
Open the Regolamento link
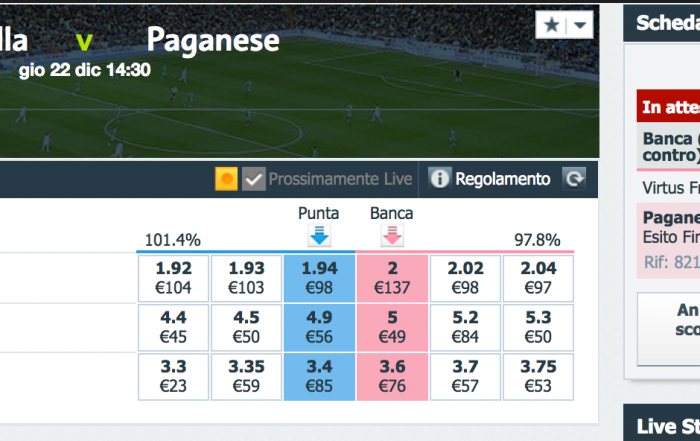pyautogui.click(x=503, y=179)
